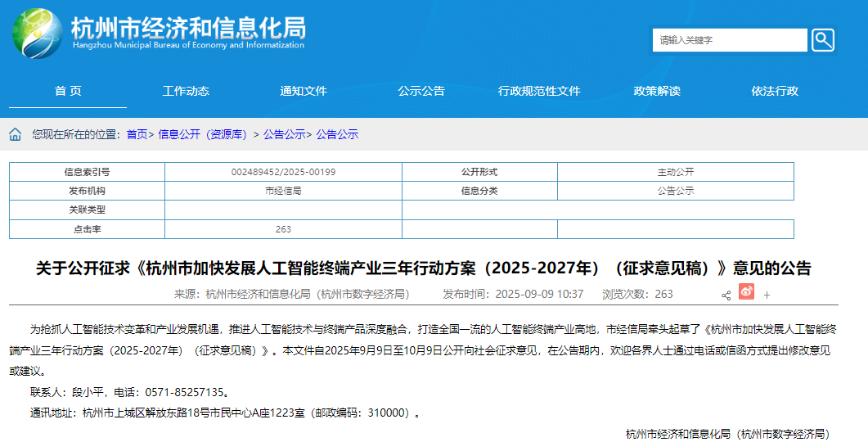Open the 首页 navigation tab
868x442 pixels.
68,91
